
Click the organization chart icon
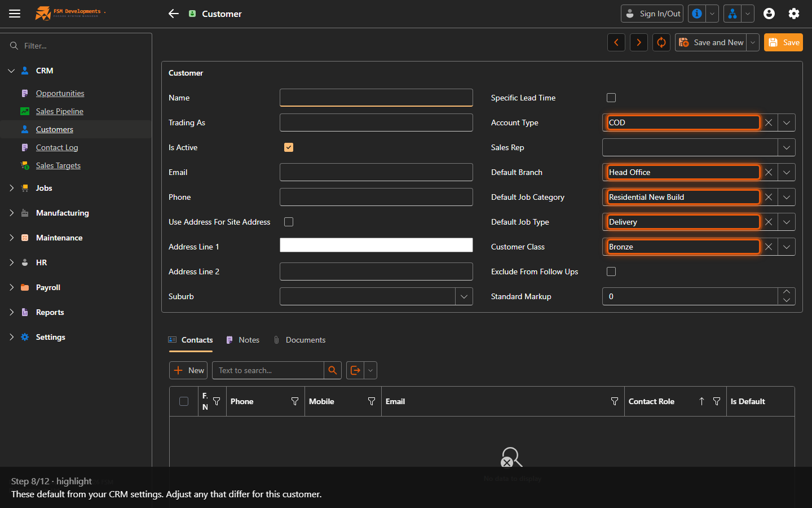[x=732, y=14]
